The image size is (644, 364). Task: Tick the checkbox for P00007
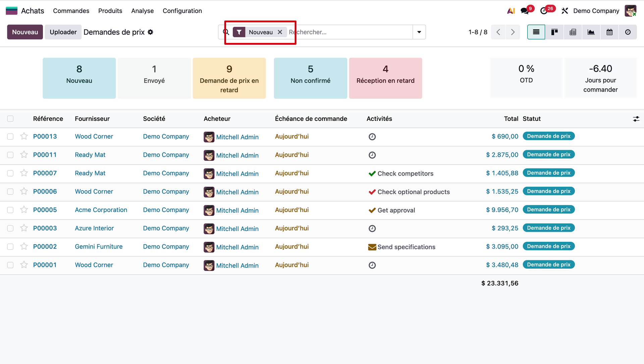[x=10, y=173]
